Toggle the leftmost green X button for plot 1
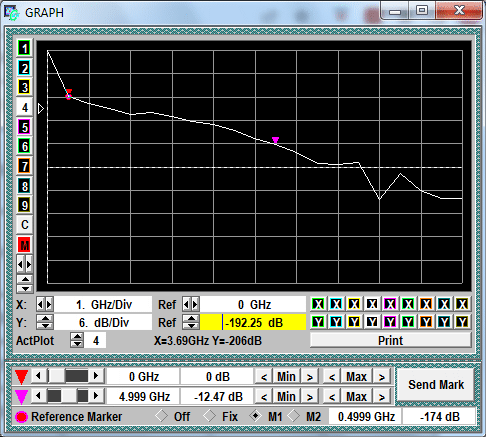486x437 pixels. coord(318,304)
